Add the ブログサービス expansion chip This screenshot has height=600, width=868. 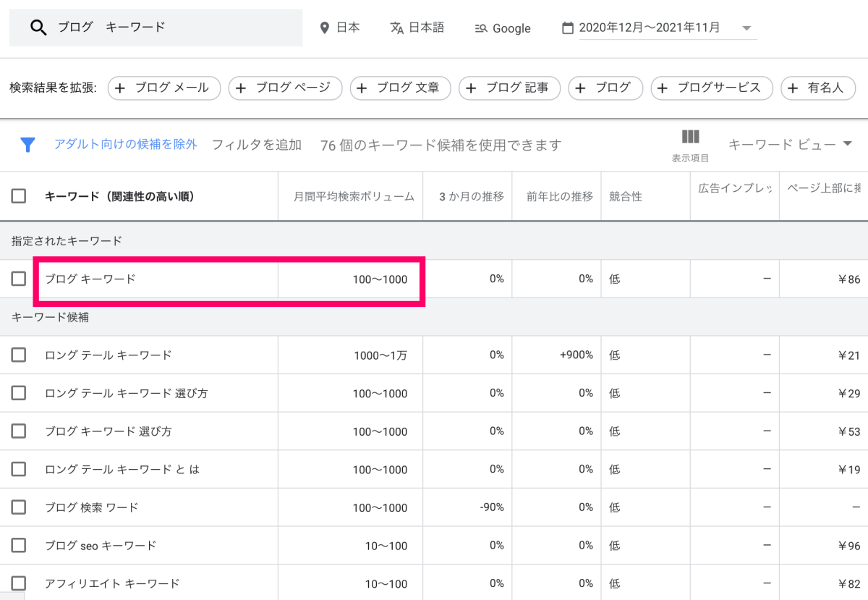point(711,88)
